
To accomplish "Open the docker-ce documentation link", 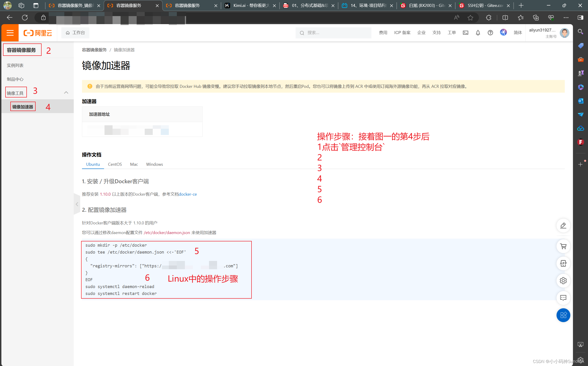I will (188, 194).
